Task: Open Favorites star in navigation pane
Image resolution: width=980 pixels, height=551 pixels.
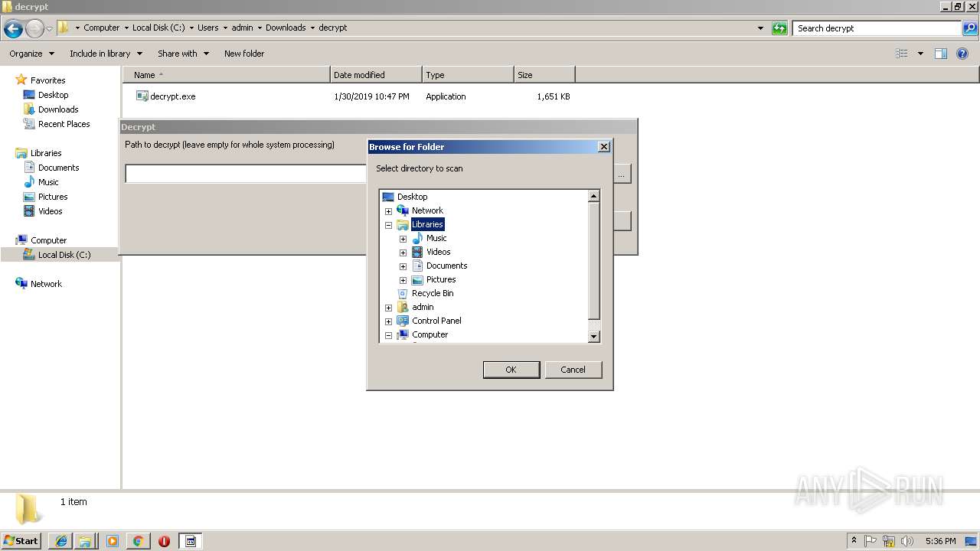Action: [21, 80]
